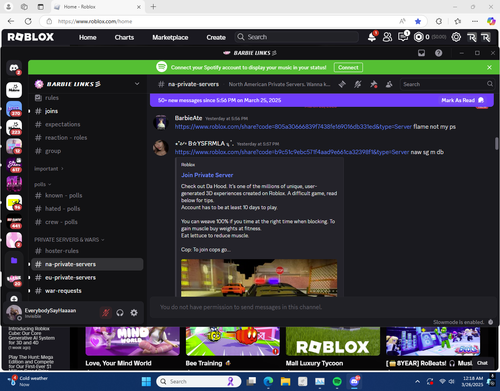Select the 'Home - Roblox' browser tab
Screen dimensions: 500x391
point(98,7)
